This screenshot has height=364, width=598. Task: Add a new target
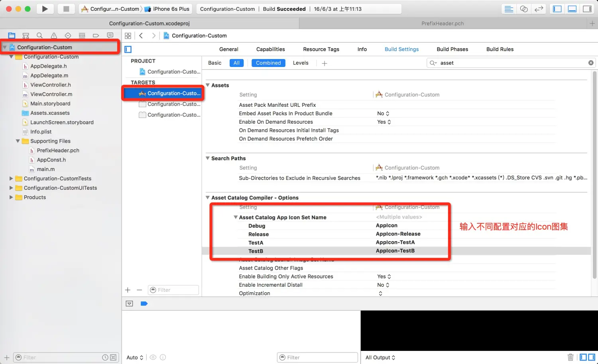pyautogui.click(x=128, y=290)
